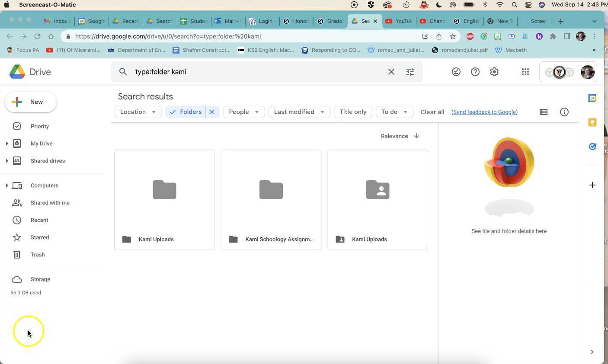Open the Kami Schoology Assignments folder

[271, 200]
